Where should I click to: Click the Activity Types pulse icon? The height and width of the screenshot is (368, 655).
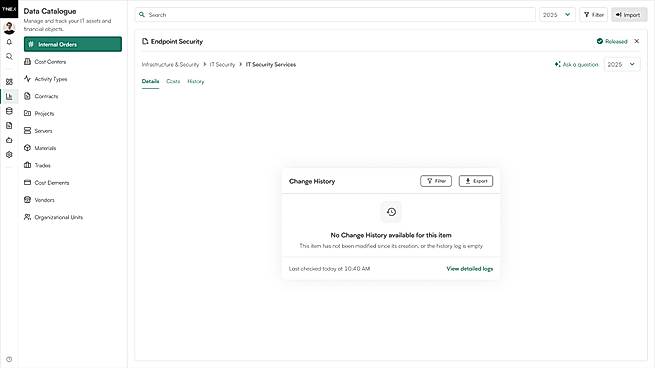pyautogui.click(x=28, y=79)
